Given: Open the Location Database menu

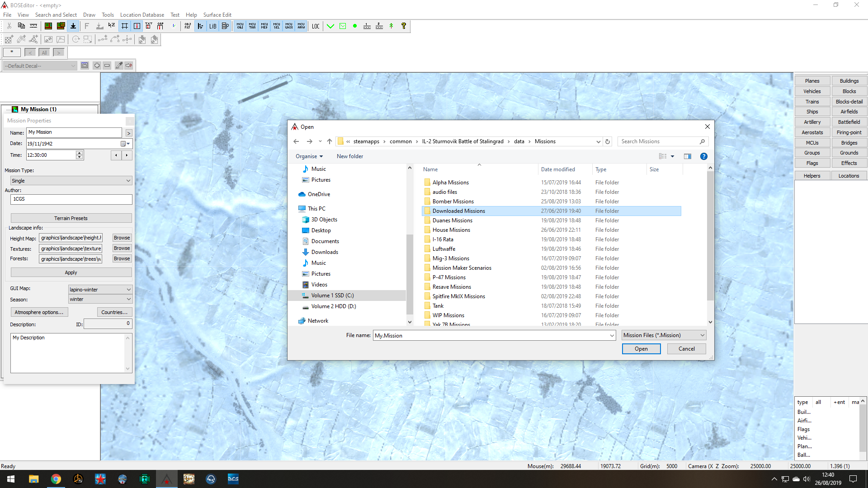Looking at the screenshot, I should coord(142,14).
